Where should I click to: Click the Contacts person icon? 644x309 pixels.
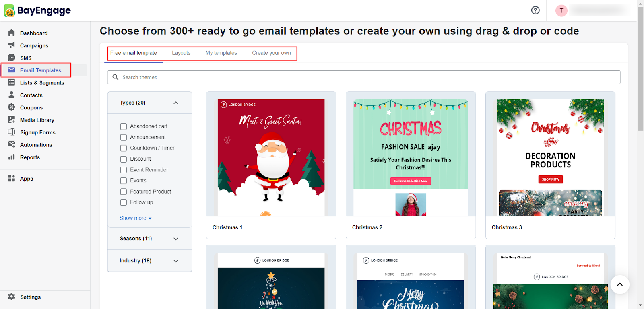(x=11, y=95)
